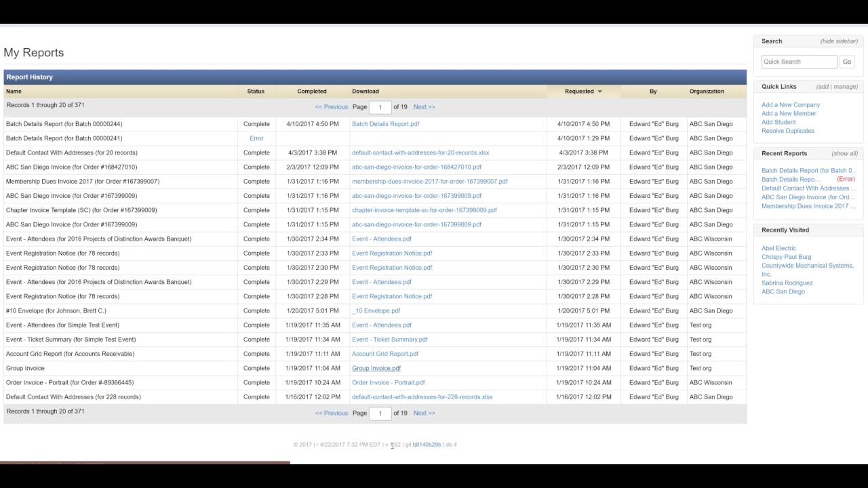Sort the table by the Completed column

coord(312,91)
